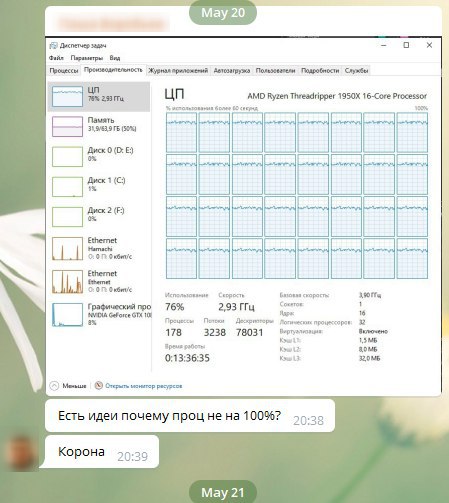Select the Производительность tab
This screenshot has width=449, height=503.
(113, 70)
